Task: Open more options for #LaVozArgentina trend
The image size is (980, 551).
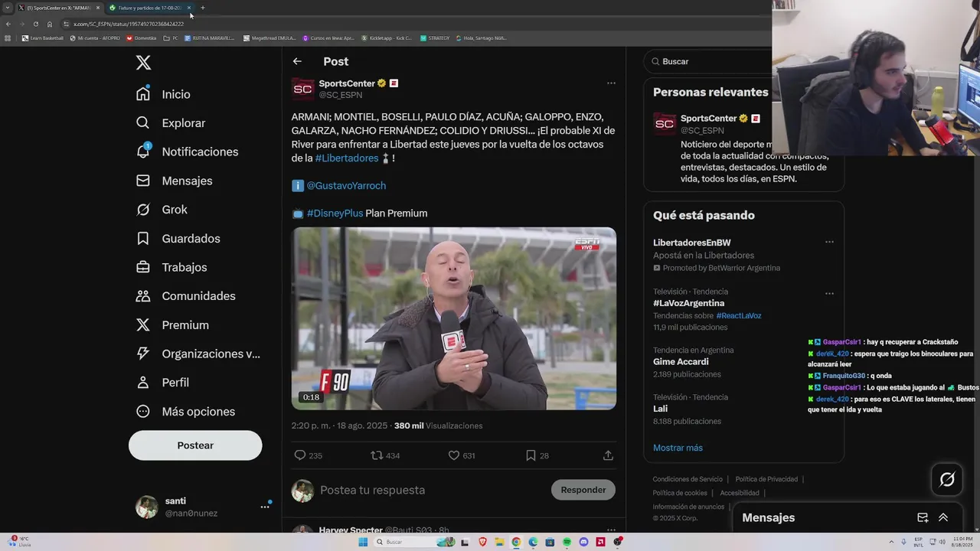Action: [x=829, y=293]
